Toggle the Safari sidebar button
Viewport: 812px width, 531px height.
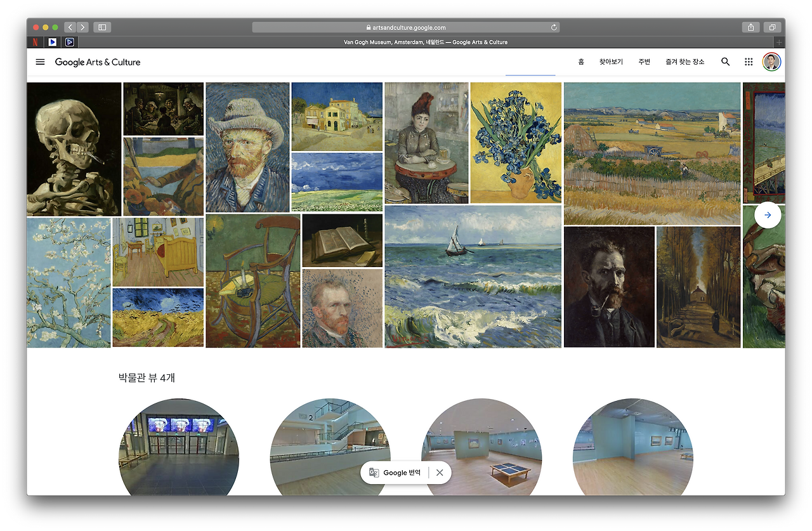pyautogui.click(x=102, y=27)
